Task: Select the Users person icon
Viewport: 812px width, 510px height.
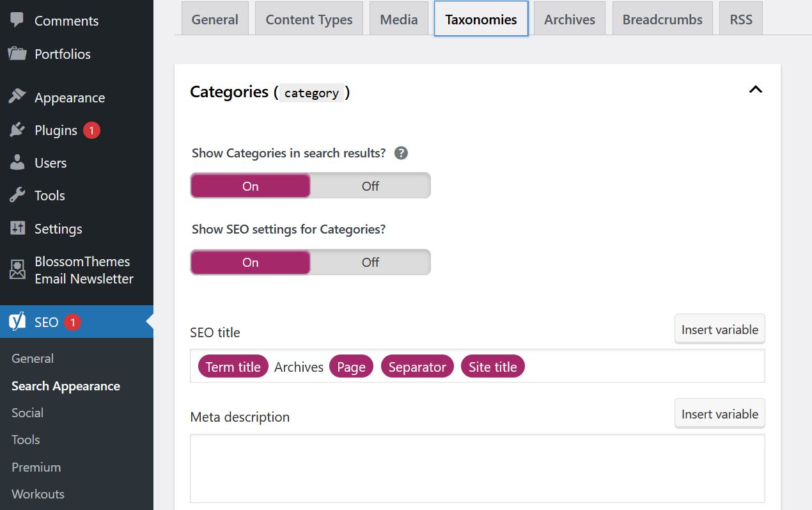Action: (17, 163)
